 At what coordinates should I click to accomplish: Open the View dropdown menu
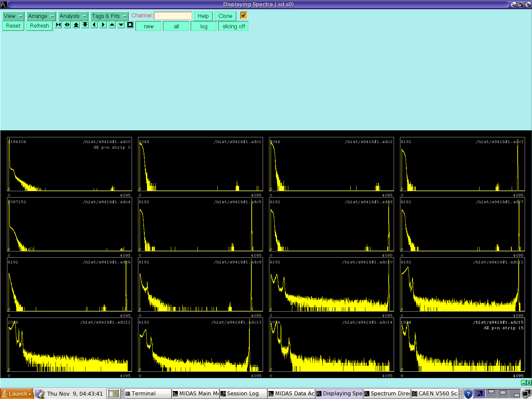click(13, 16)
